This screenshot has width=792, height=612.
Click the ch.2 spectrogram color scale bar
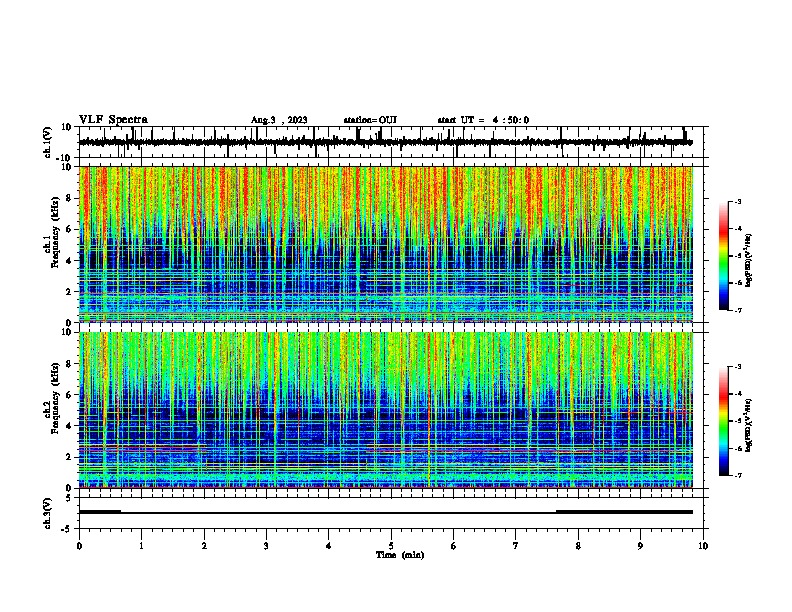(x=724, y=421)
